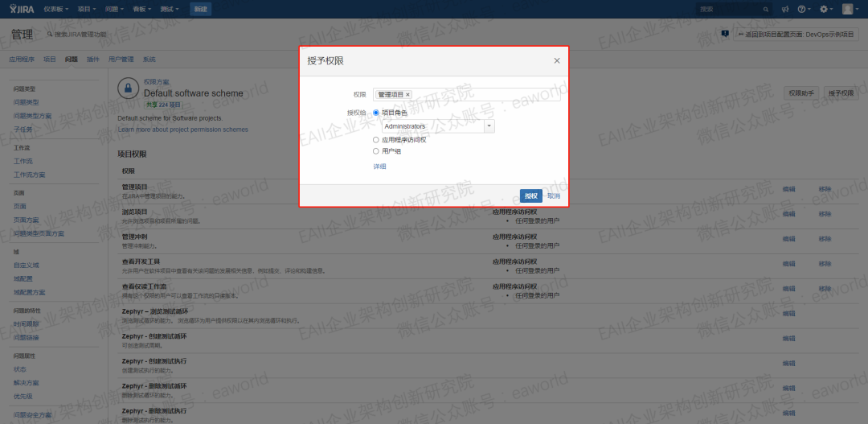Open Learn more about project permission schemes

click(x=182, y=130)
